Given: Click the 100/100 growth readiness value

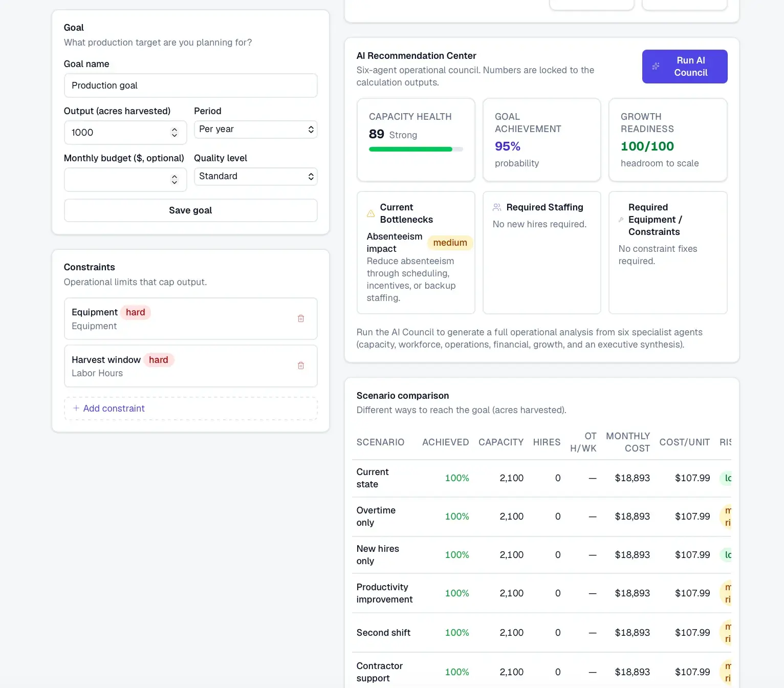Looking at the screenshot, I should click(647, 146).
